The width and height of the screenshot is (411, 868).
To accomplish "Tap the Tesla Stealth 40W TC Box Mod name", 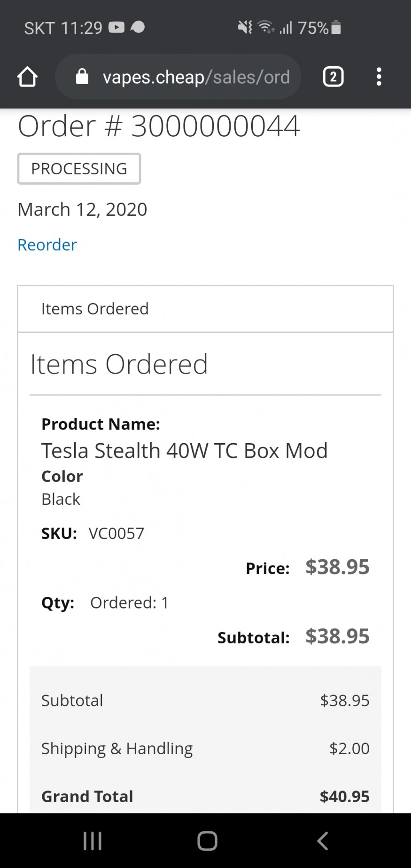I will (x=185, y=450).
